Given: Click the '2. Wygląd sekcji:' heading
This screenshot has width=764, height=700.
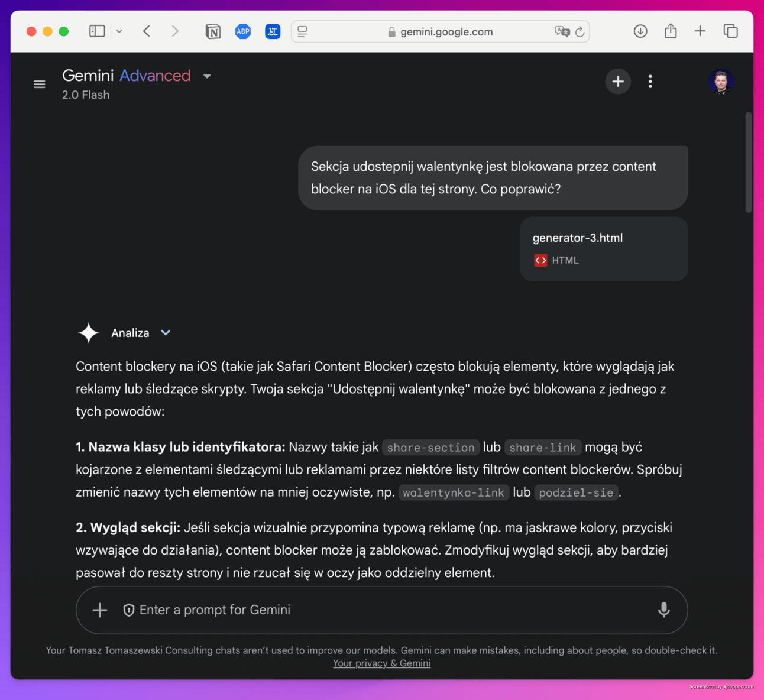Looking at the screenshot, I should click(x=128, y=527).
